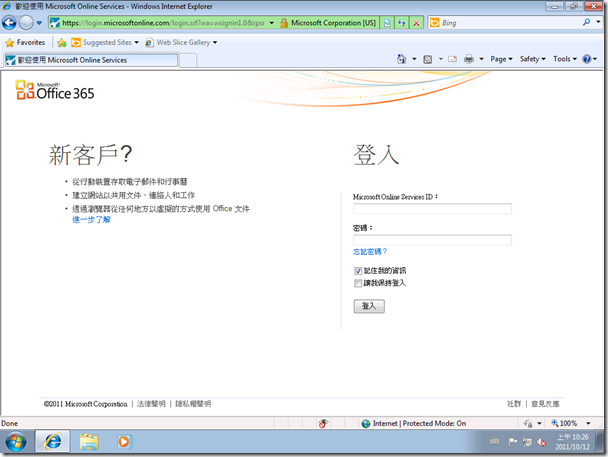The width and height of the screenshot is (608, 457).
Task: Open the Tools menu
Action: (x=565, y=59)
